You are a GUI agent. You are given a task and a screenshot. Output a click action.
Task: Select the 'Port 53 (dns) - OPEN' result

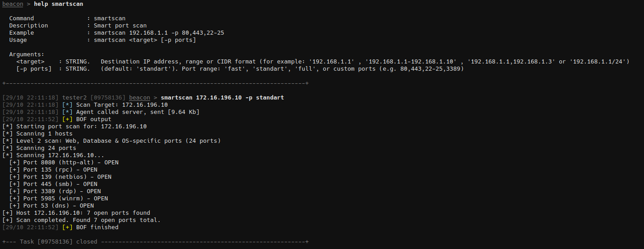58,206
